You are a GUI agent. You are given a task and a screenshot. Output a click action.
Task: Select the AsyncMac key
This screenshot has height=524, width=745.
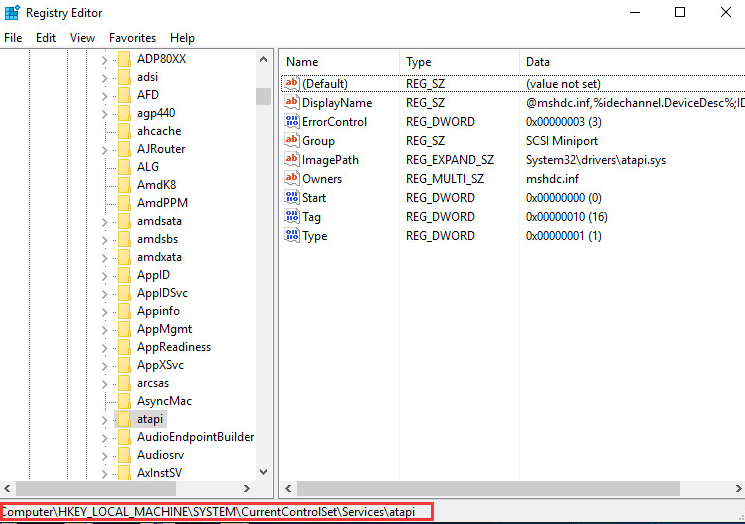click(x=164, y=401)
